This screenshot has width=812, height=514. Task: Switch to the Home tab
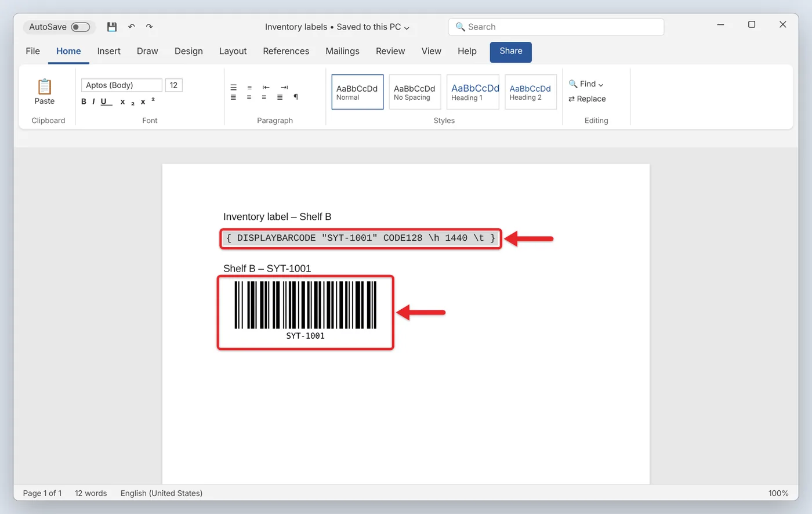pos(68,51)
